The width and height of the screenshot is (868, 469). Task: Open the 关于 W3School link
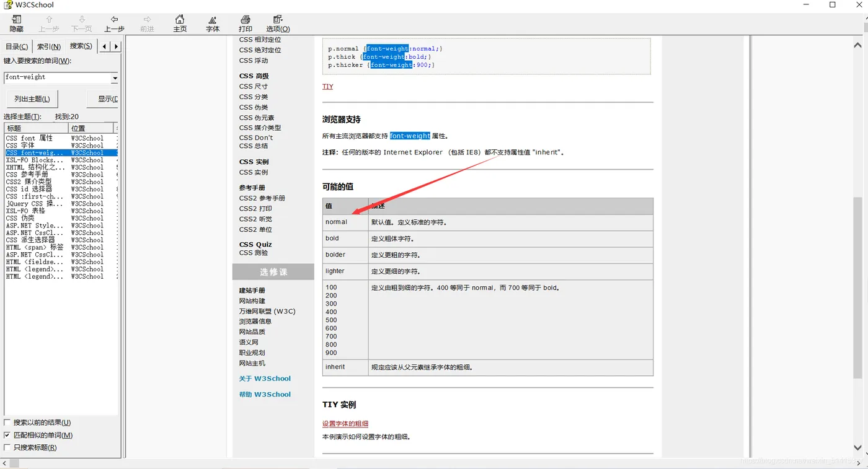(x=265, y=379)
